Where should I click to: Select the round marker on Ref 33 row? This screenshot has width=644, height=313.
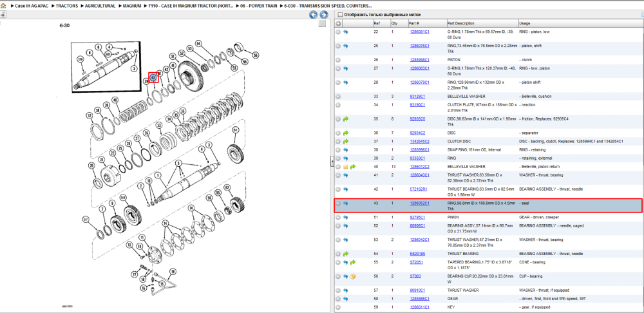point(338,97)
